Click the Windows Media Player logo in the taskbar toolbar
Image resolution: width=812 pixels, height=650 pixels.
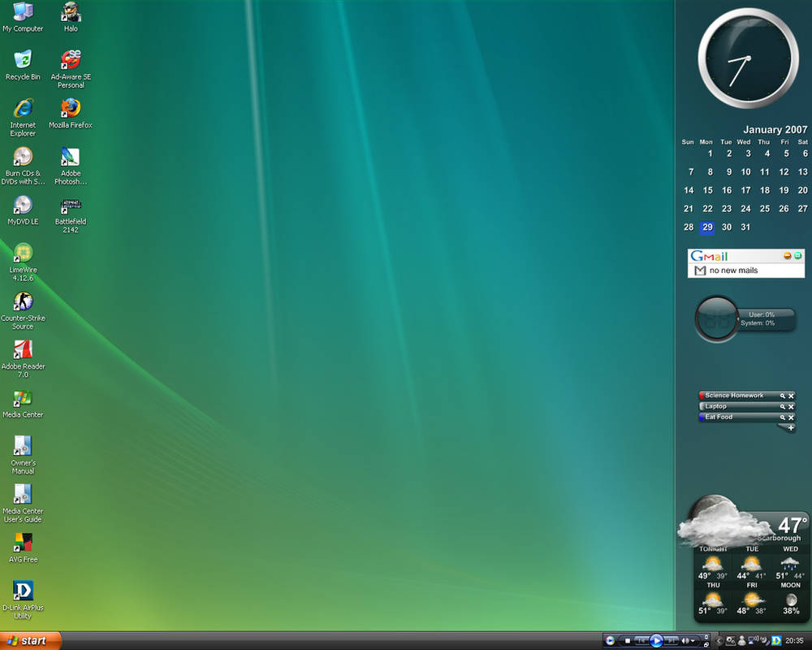click(x=610, y=641)
